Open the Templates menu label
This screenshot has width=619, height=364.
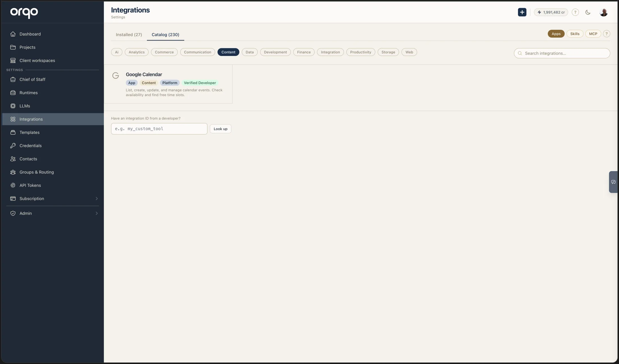click(30, 132)
